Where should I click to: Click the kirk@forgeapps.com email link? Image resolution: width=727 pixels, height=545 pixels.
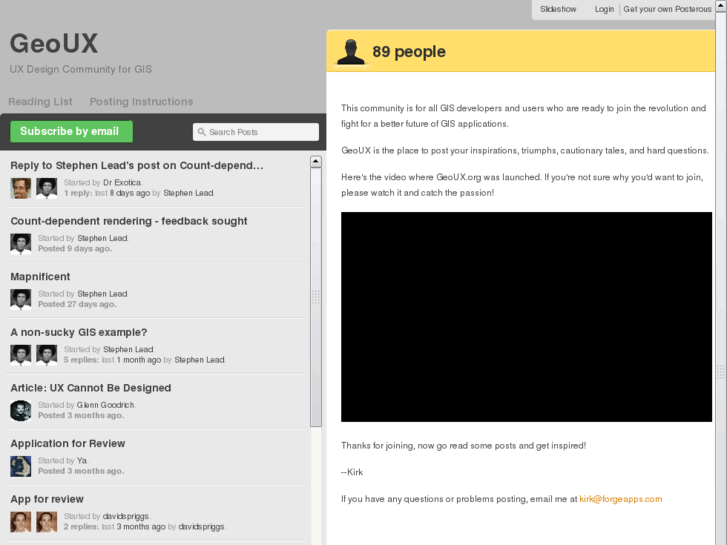(621, 499)
